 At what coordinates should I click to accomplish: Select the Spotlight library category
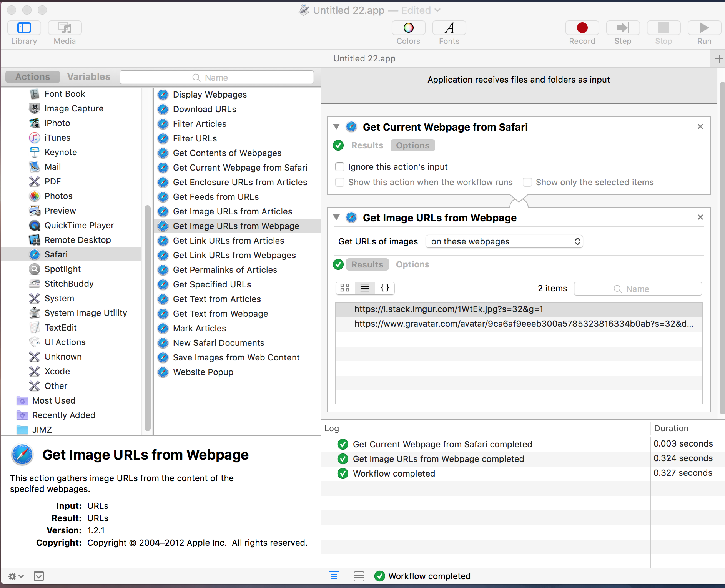coord(71,269)
